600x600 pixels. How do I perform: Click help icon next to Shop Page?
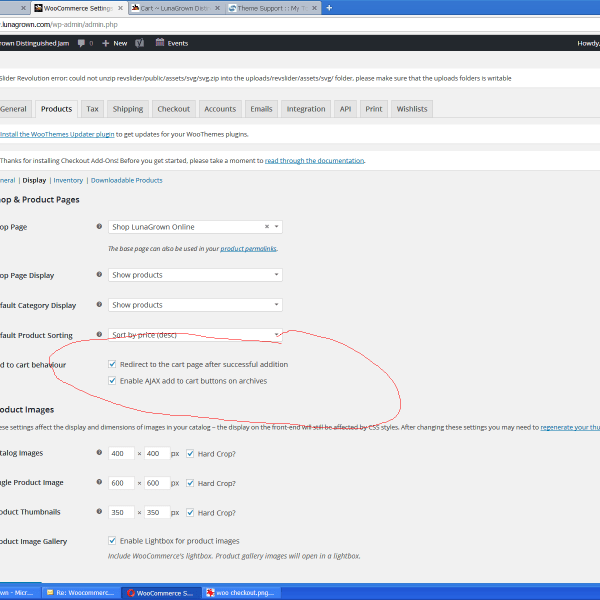(x=99, y=227)
